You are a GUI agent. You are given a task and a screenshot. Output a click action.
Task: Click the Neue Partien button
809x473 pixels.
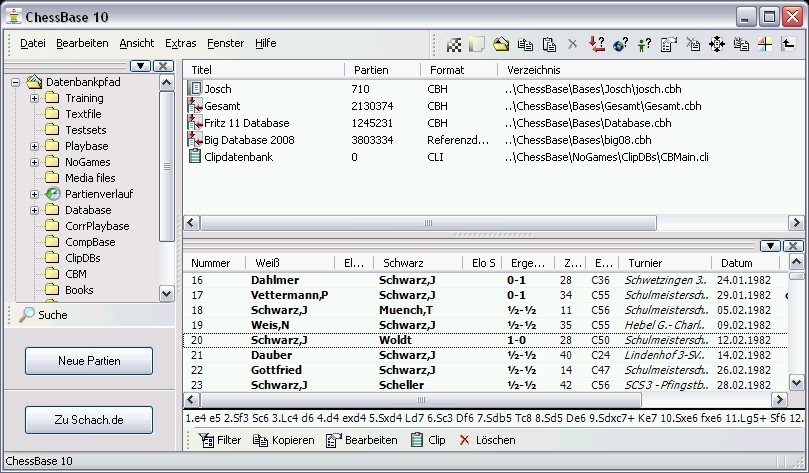89,361
